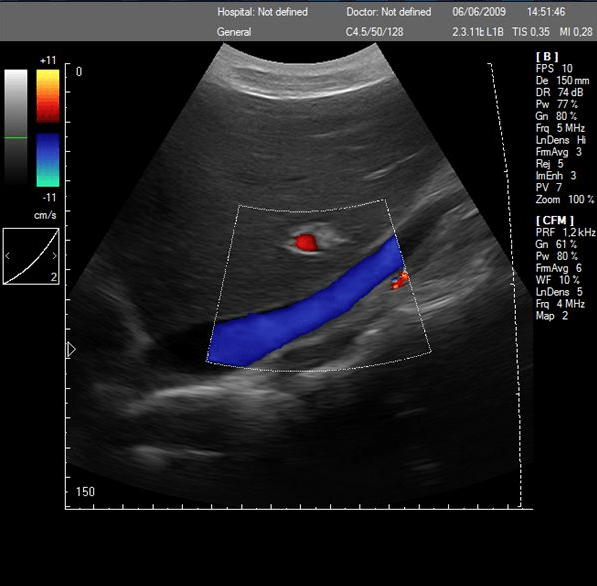Click the gamma curve box labeled 2
This screenshot has width=597, height=586.
[31, 256]
